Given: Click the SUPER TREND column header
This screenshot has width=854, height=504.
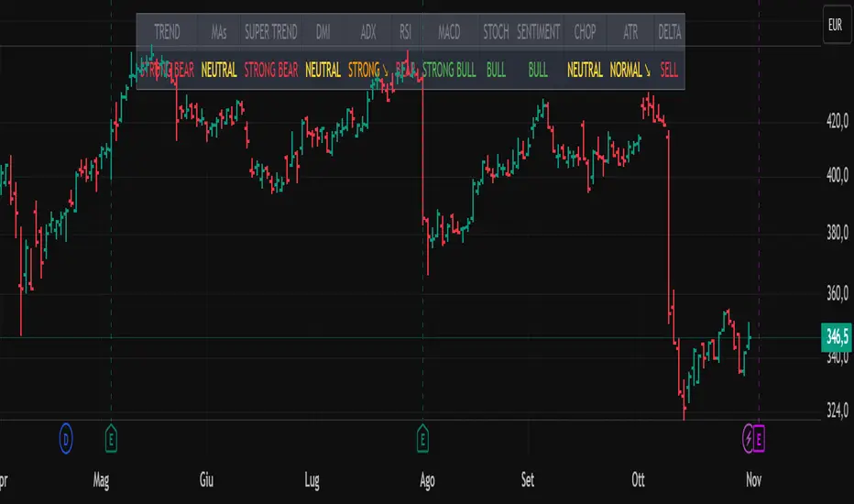Looking at the screenshot, I should 270,32.
